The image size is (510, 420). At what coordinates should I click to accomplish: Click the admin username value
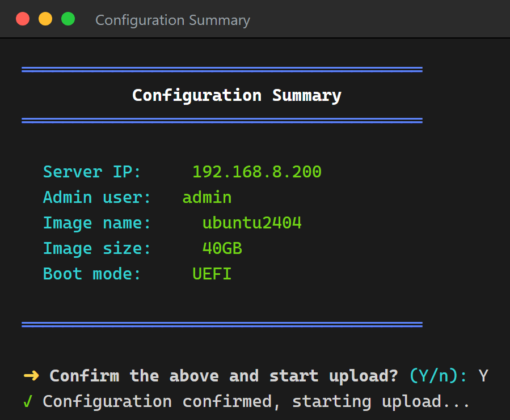pyautogui.click(x=207, y=197)
